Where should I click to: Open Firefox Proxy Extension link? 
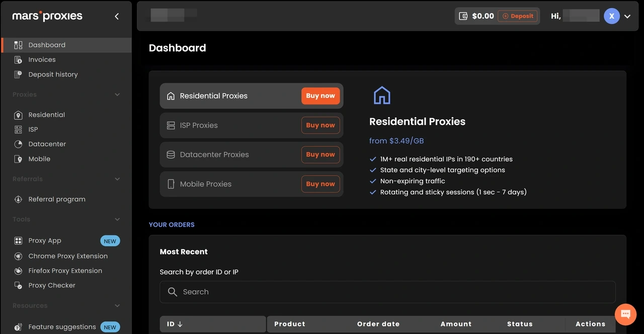pyautogui.click(x=66, y=271)
